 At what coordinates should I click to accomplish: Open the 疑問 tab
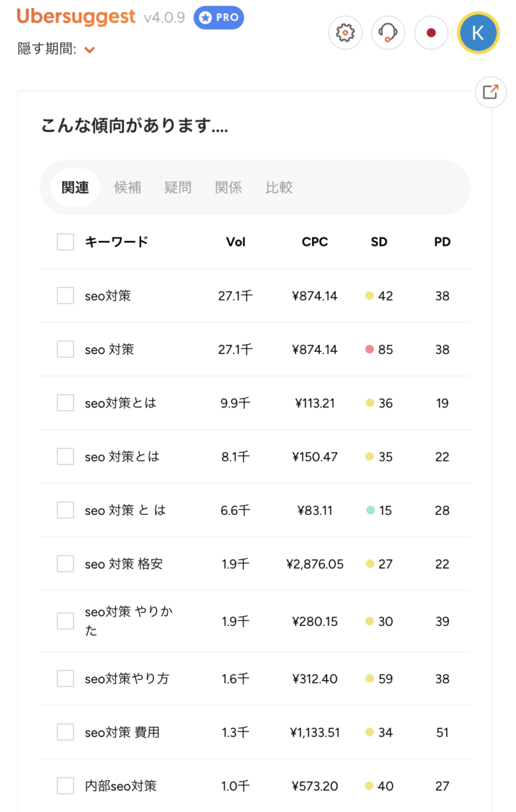177,187
